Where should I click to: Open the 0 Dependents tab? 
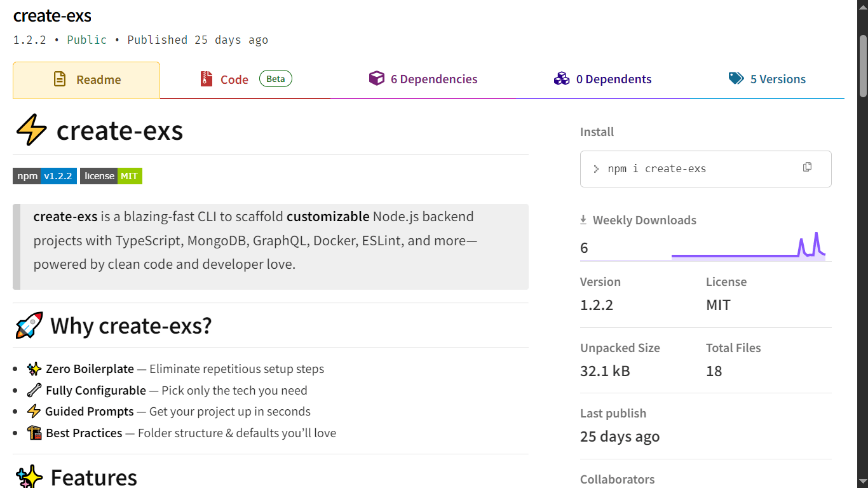[602, 79]
